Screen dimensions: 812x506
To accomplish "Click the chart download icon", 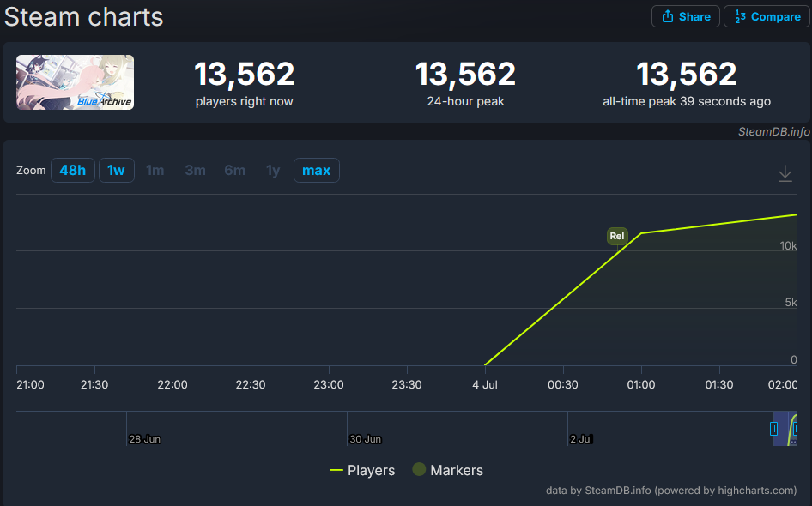I will coord(785,173).
